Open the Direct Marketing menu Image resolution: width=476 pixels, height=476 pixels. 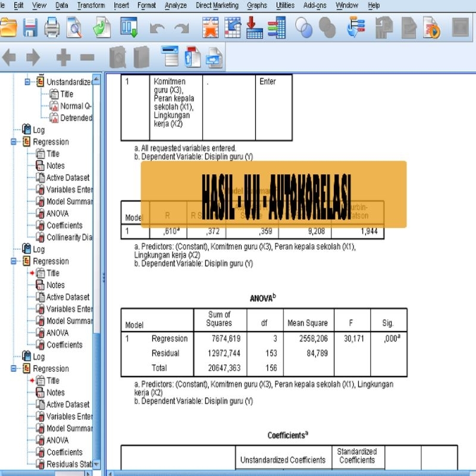(217, 5)
